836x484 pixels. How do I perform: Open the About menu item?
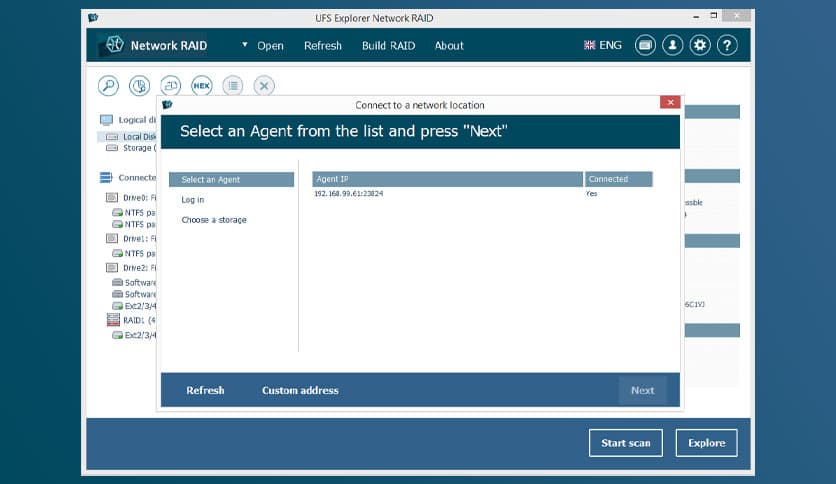pyautogui.click(x=449, y=46)
